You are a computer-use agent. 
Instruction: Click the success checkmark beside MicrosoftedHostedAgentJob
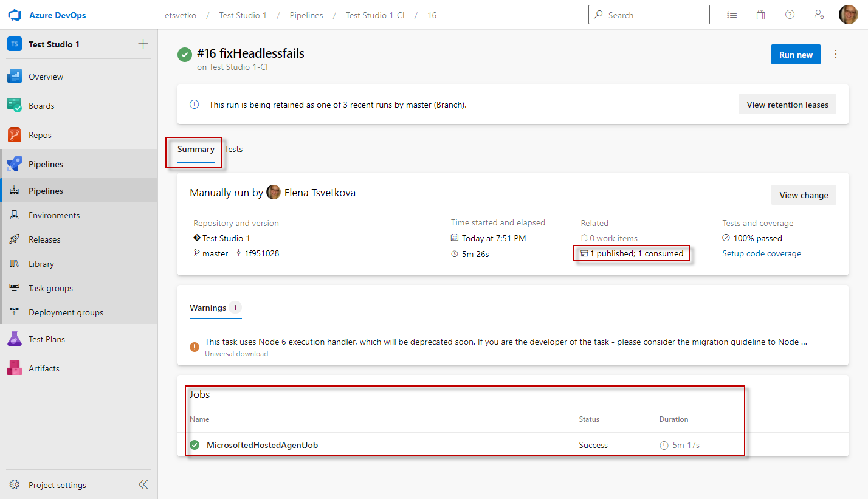pyautogui.click(x=195, y=445)
